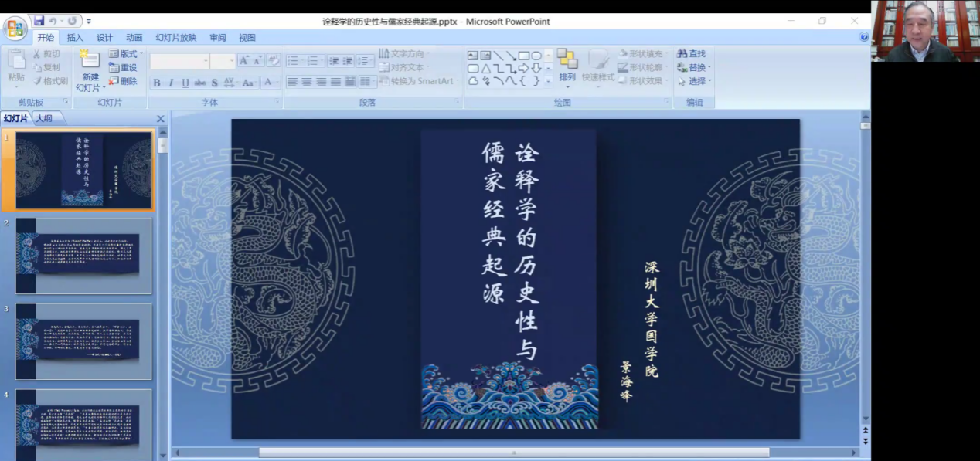Click the New Slide (新建幻灯片) icon

(90, 60)
